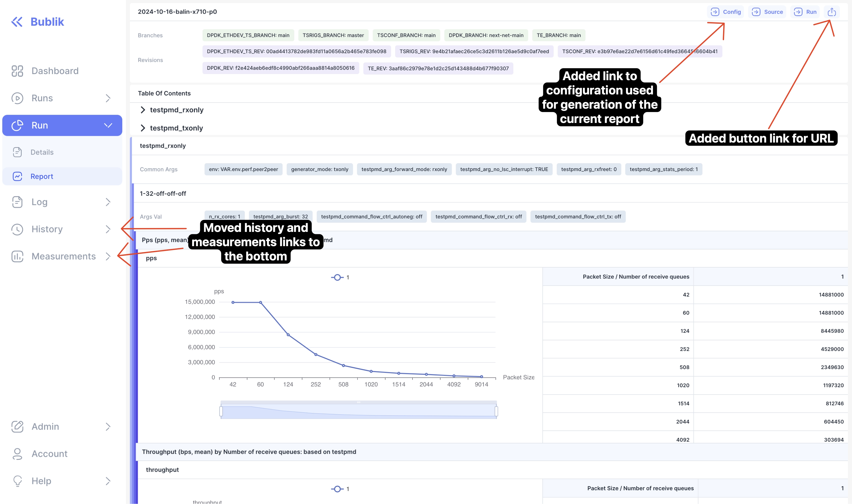Open the Details sidebar item
The height and width of the screenshot is (504, 852).
pyautogui.click(x=42, y=152)
